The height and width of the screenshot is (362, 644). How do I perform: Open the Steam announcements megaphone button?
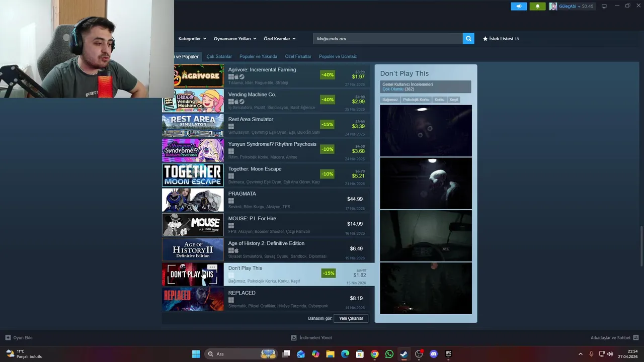tap(518, 6)
